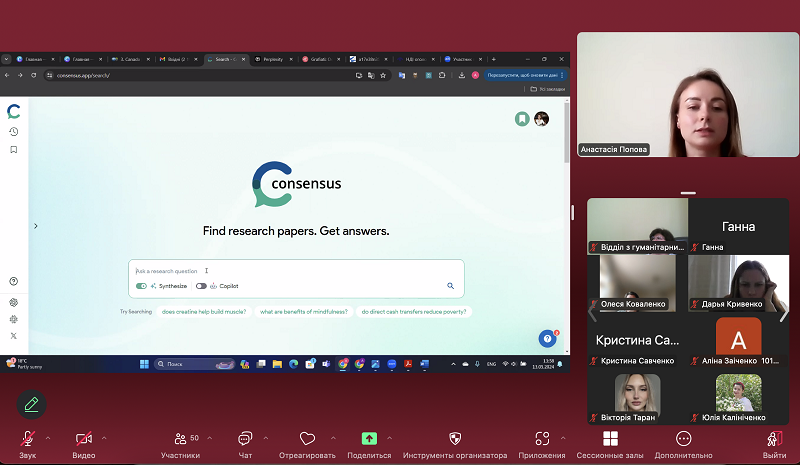Expand audio options arrow next to Звук
800x465 pixels.
[46, 438]
